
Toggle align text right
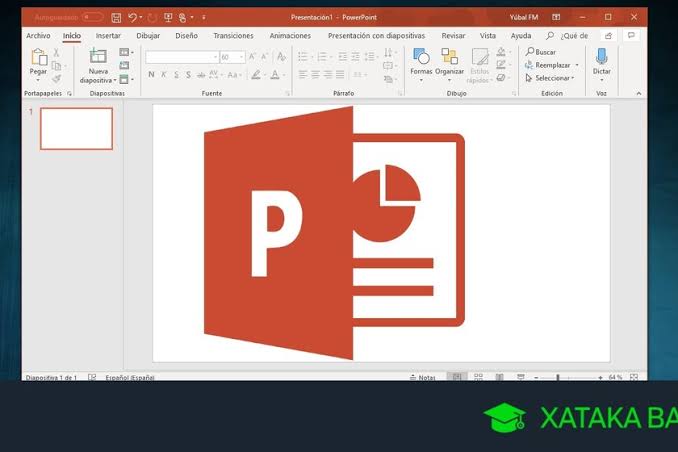[x=328, y=75]
